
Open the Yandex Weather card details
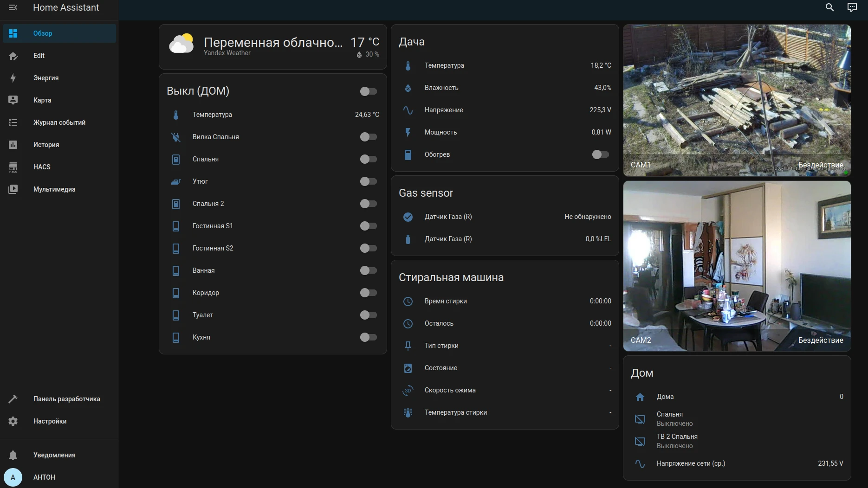273,47
